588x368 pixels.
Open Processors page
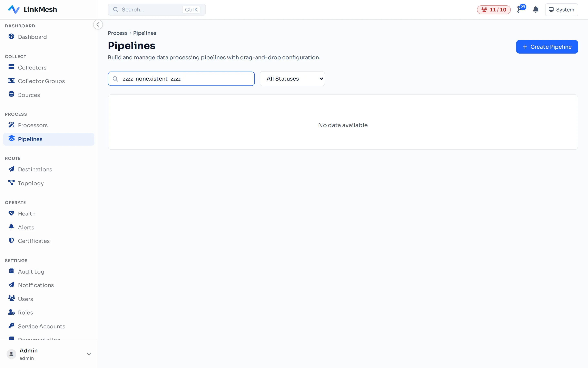tap(49, 125)
